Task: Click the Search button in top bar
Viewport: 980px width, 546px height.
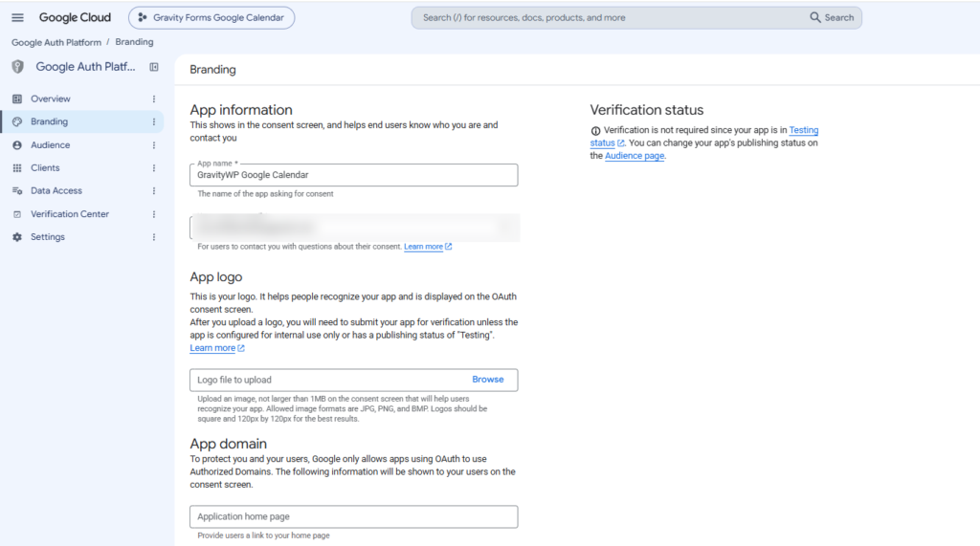Action: point(832,17)
